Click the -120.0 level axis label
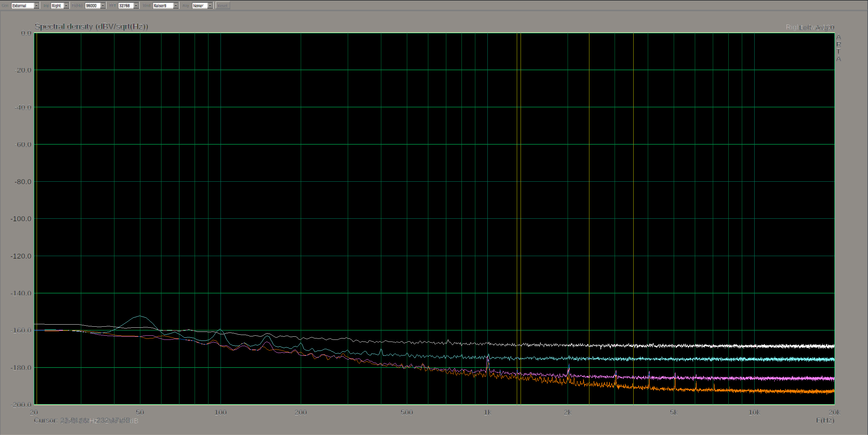Screen dimensions: 868x435 pyautogui.click(x=21, y=256)
